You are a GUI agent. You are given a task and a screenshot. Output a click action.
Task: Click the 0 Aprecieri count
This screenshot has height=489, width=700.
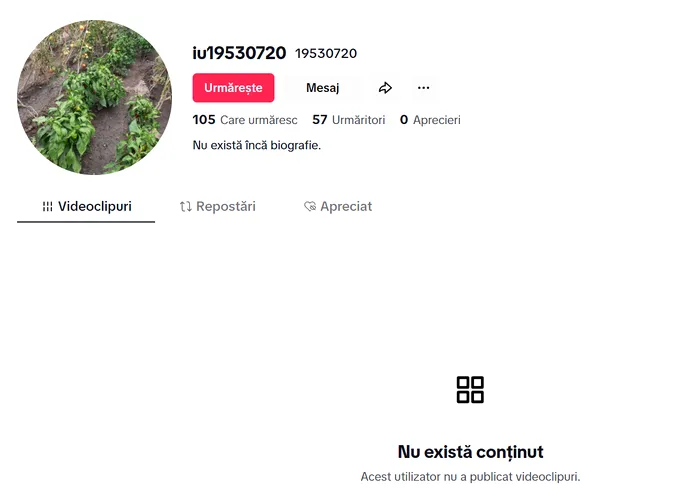(430, 120)
